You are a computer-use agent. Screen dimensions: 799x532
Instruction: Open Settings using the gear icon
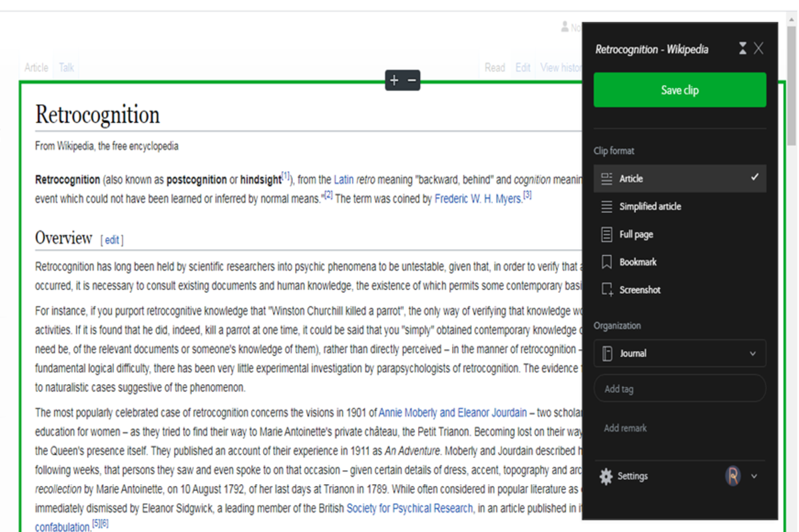[605, 476]
